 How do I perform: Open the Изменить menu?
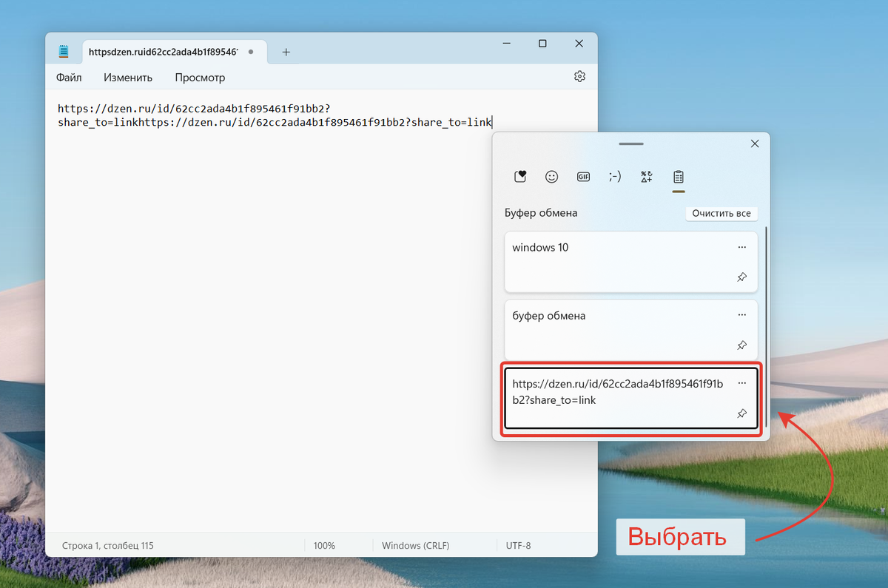pyautogui.click(x=128, y=78)
